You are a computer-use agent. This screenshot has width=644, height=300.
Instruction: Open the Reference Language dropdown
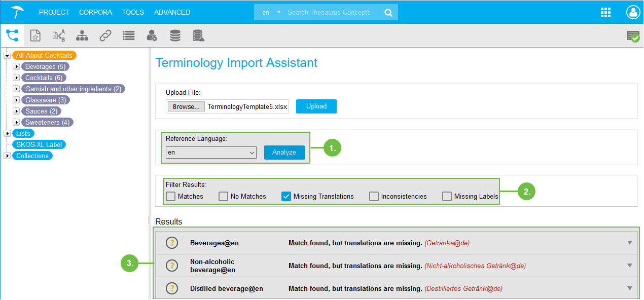click(211, 153)
